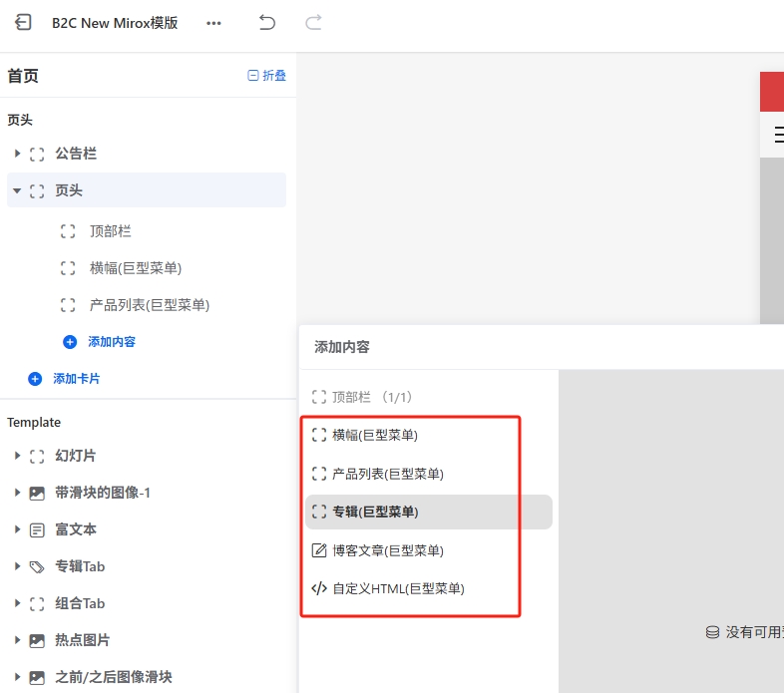Click the blue plus icon beside 添加内容
This screenshot has height=693, width=784.
70,341
